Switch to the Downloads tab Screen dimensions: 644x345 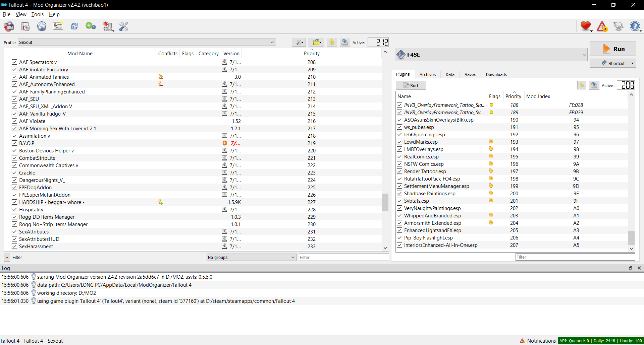[x=496, y=74]
